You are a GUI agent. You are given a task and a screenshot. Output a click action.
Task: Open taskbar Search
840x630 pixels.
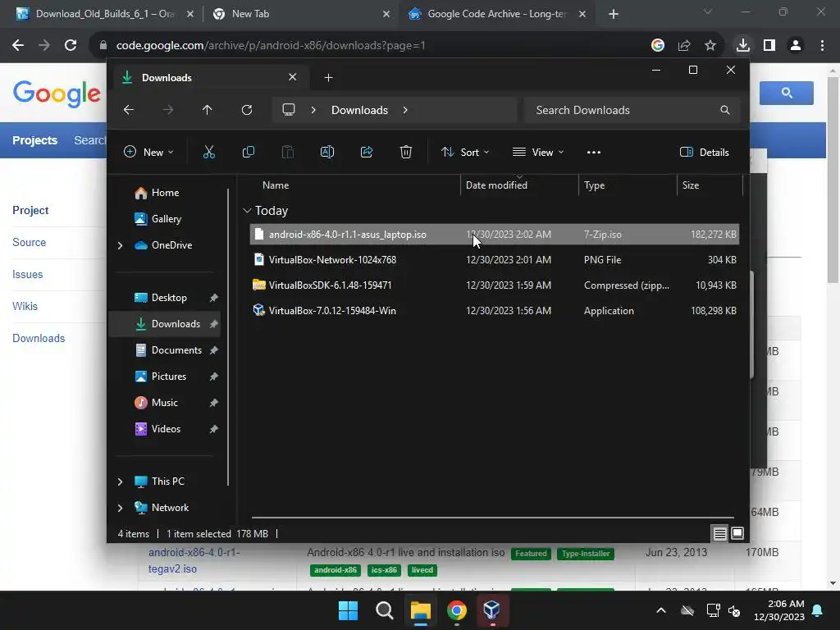(x=384, y=610)
